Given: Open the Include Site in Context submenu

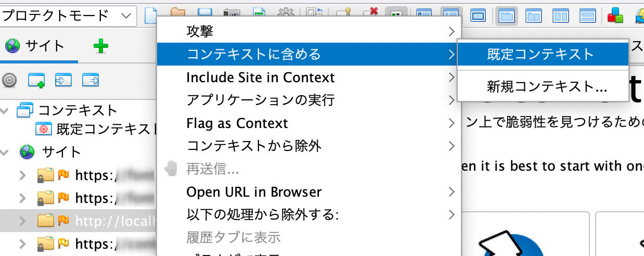Looking at the screenshot, I should coord(309,78).
